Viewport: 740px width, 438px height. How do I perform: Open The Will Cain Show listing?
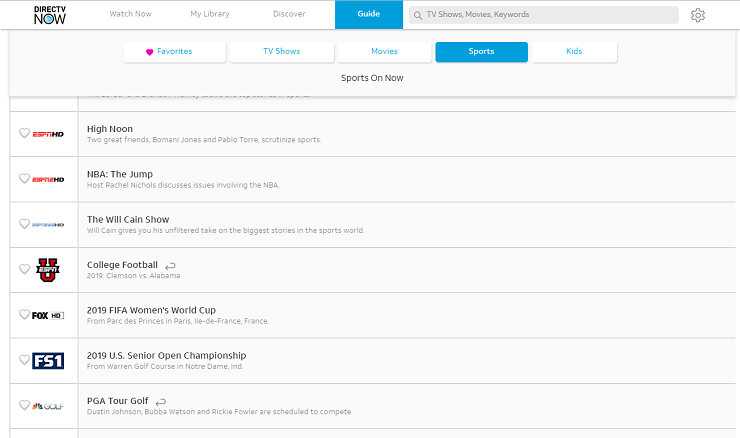[407, 225]
